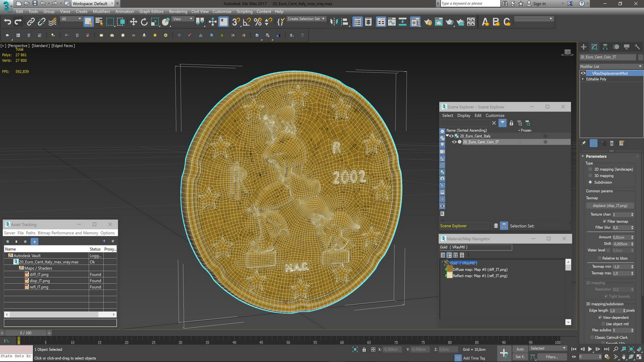This screenshot has width=644, height=362.
Task: Open the Create tab in command panel
Action: coord(584,47)
